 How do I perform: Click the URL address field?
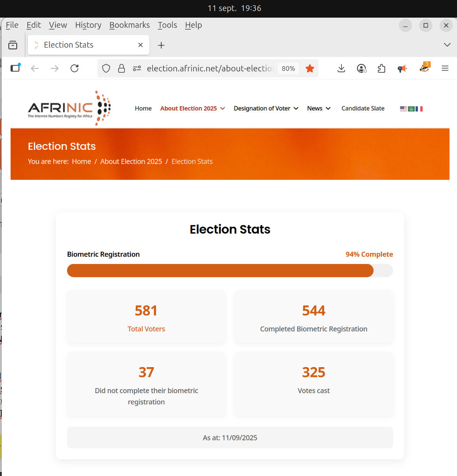coord(210,68)
